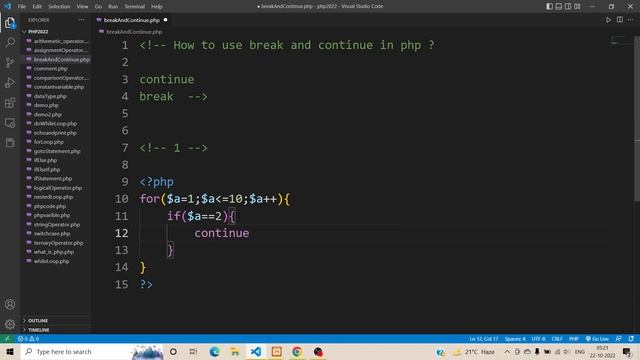The height and width of the screenshot is (360, 640).
Task: Open the Source Control view
Action: tap(10, 62)
